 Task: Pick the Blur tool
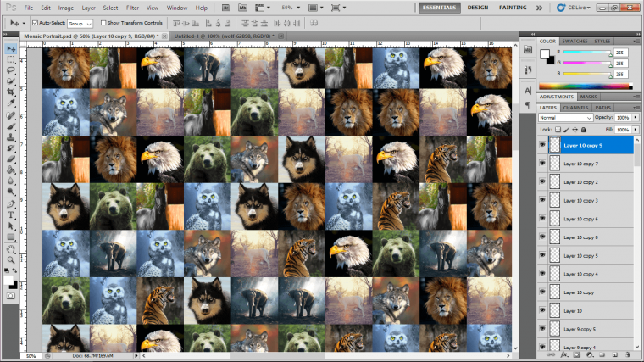click(11, 181)
